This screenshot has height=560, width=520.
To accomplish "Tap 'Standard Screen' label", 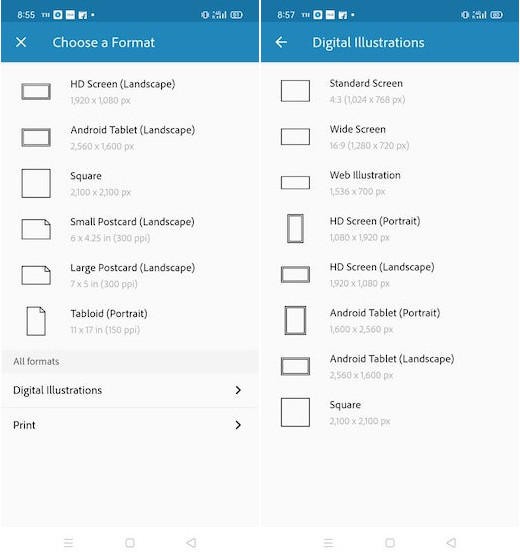I will 366,84.
